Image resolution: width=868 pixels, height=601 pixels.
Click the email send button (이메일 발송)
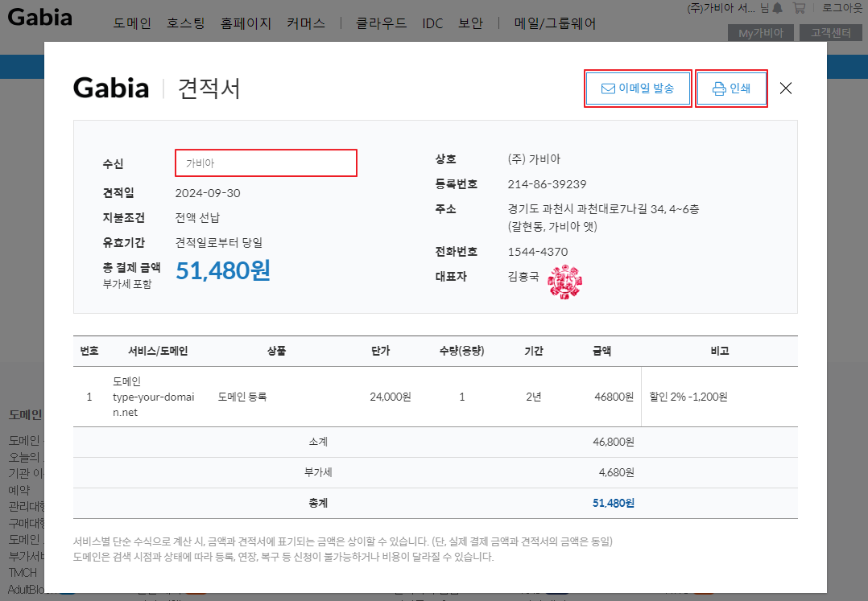pos(638,89)
